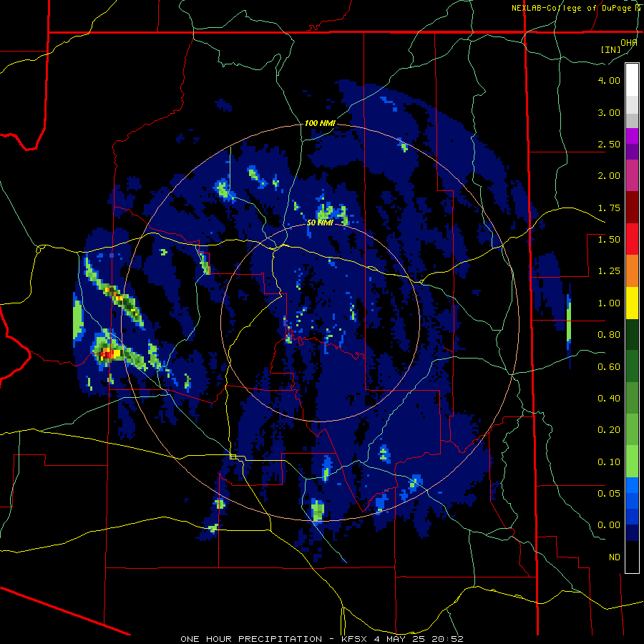The height and width of the screenshot is (644, 644).
Task: Click the 2.00 legend value
Action: click(x=609, y=176)
